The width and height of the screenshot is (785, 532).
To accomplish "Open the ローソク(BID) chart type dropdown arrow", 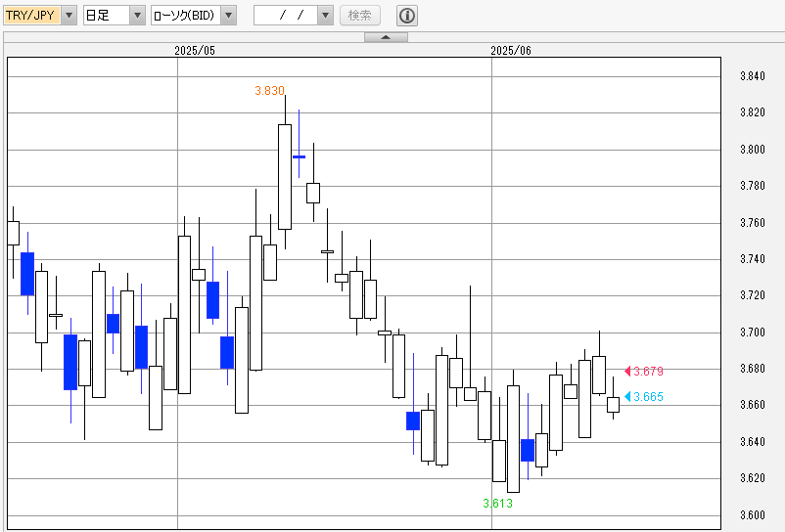I will tap(228, 16).
